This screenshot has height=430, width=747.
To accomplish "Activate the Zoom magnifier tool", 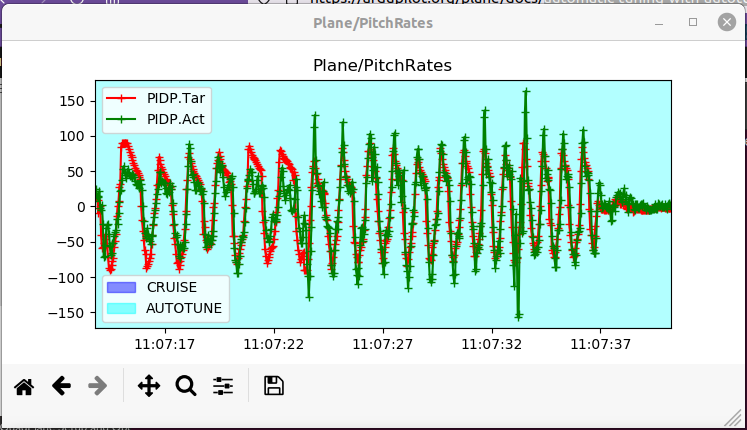I will coord(186,386).
